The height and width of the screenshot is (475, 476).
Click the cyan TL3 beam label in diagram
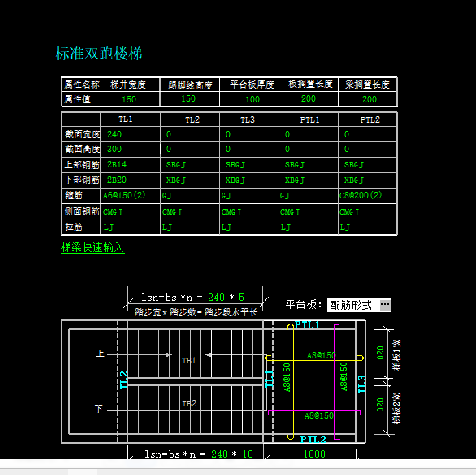coord(362,384)
